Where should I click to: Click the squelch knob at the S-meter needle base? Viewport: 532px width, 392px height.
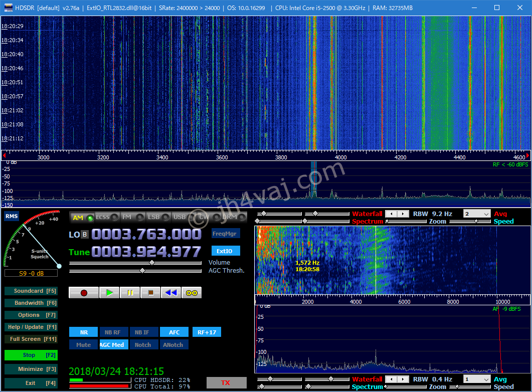pyautogui.click(x=59, y=266)
